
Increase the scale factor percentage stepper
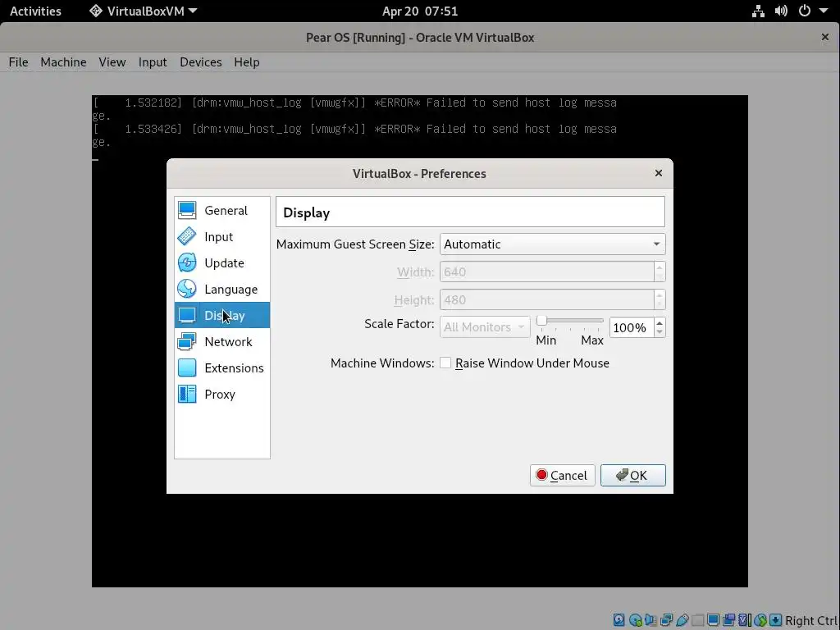click(660, 322)
